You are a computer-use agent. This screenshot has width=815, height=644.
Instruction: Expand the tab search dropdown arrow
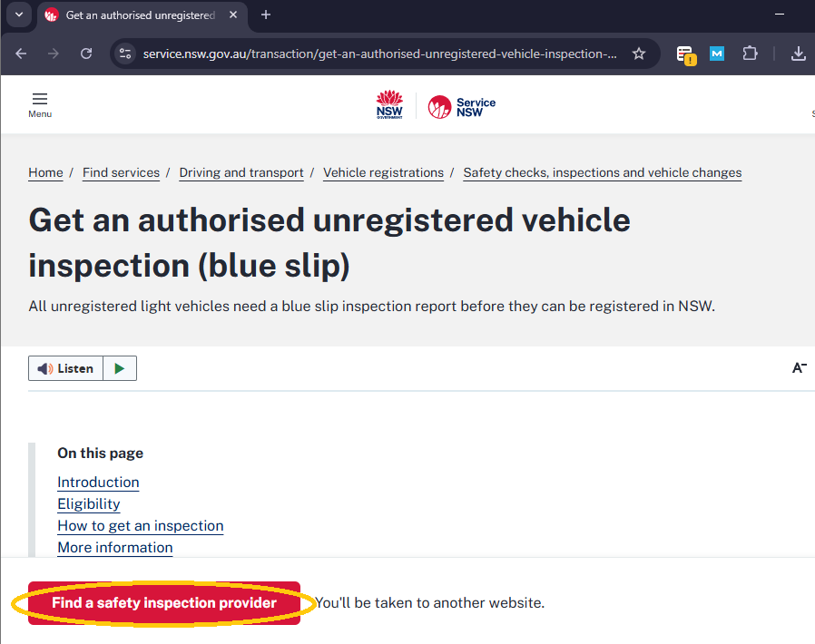[x=17, y=15]
